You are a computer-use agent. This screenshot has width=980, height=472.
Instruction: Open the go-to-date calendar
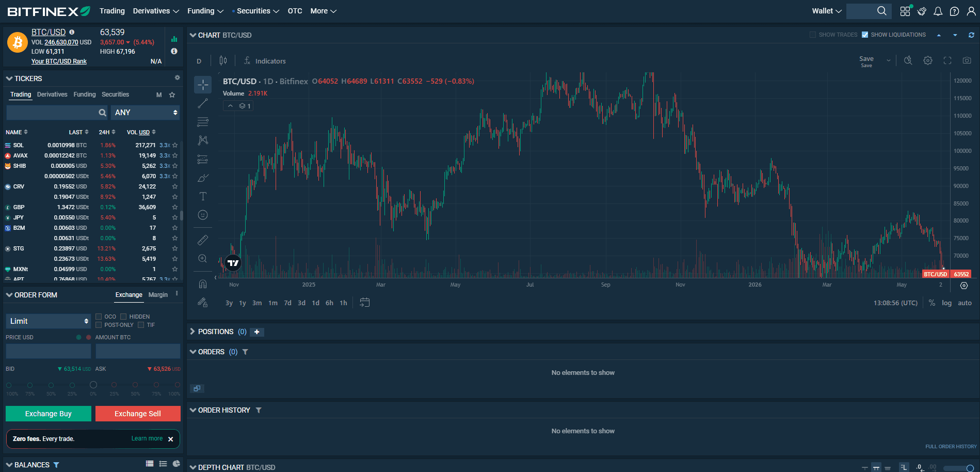click(x=364, y=303)
